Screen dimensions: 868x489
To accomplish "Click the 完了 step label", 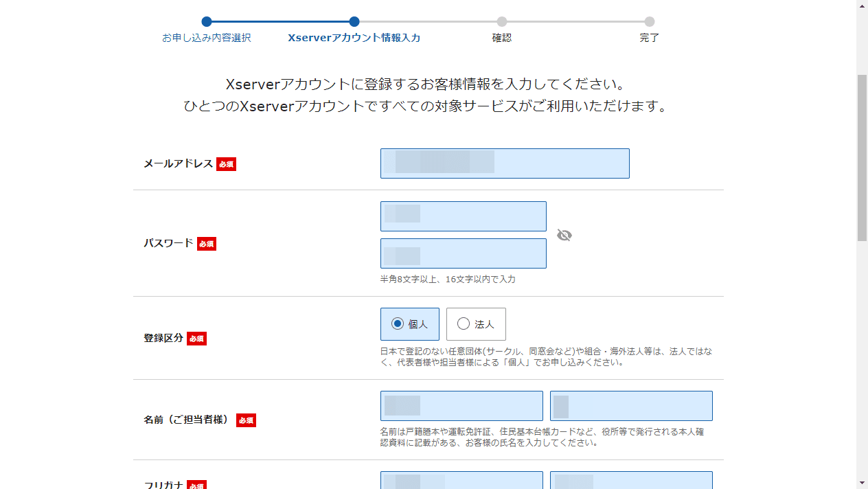I will tap(650, 38).
